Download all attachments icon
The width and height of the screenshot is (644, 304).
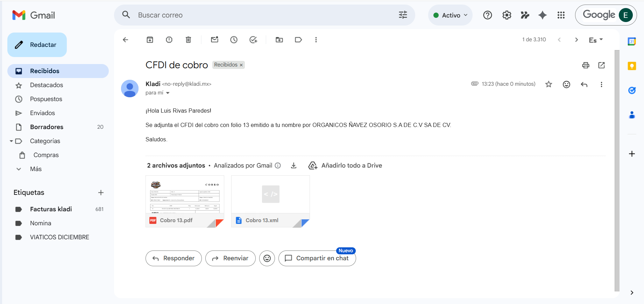[x=294, y=165]
